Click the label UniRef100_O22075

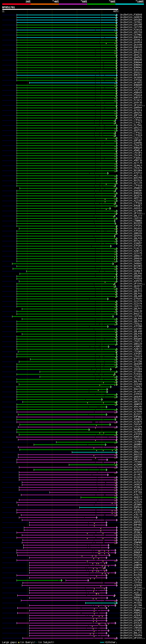point(131,254)
